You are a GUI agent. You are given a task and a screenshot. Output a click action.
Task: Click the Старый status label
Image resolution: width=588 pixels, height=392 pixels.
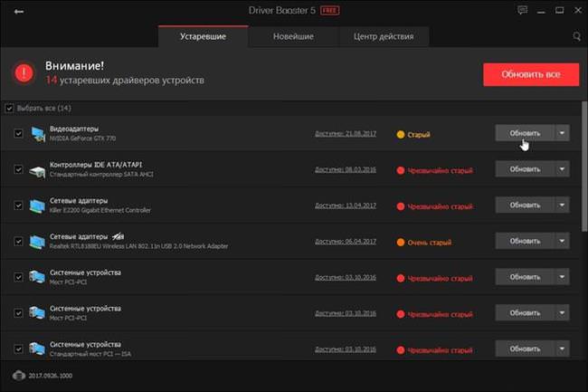[x=419, y=135]
